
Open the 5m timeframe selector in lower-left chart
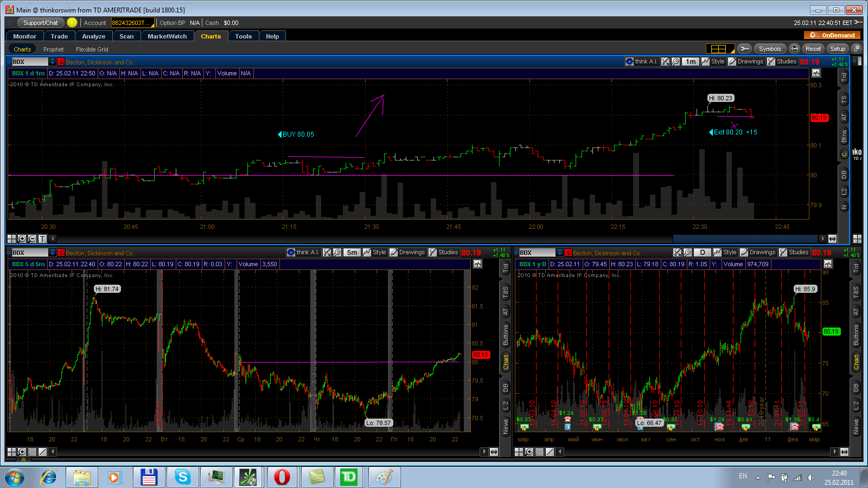point(352,253)
